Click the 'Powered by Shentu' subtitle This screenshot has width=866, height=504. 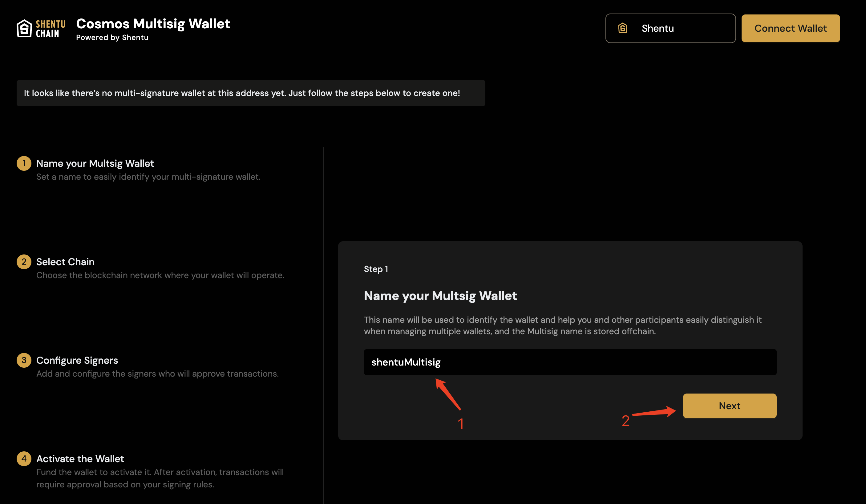pyautogui.click(x=112, y=38)
